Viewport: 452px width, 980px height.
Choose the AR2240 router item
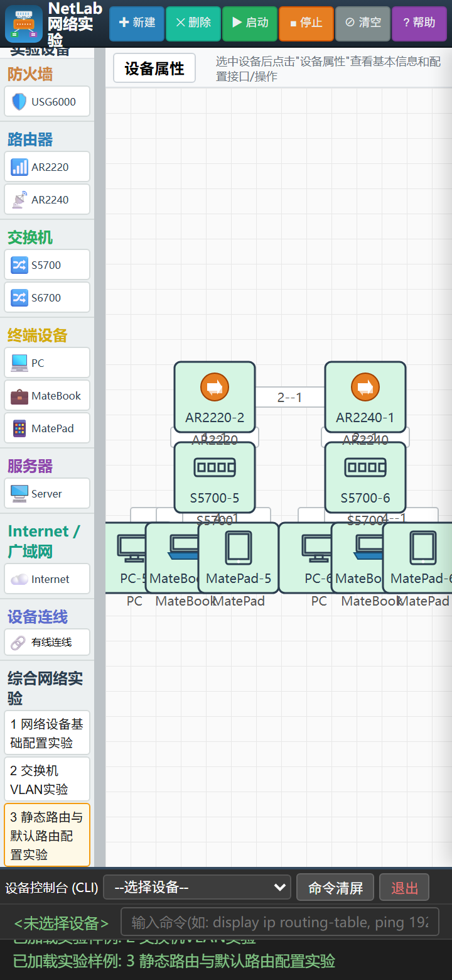pyautogui.click(x=47, y=200)
